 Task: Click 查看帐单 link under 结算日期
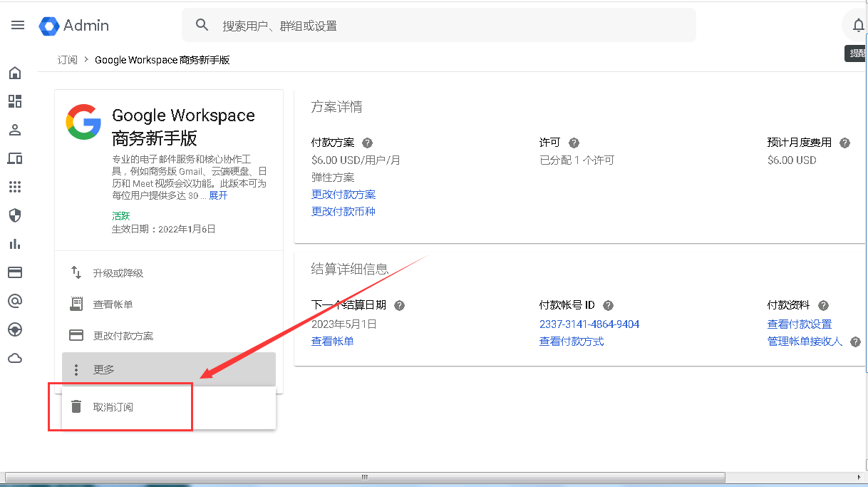click(333, 342)
